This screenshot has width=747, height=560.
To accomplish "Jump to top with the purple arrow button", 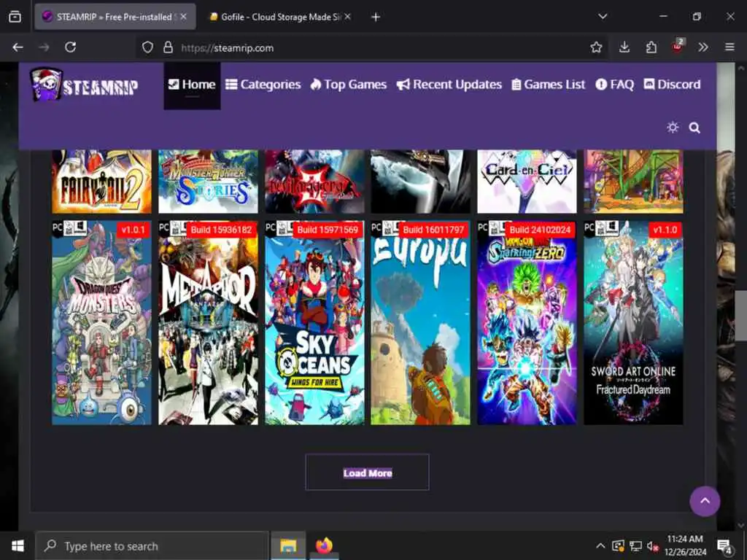I will 705,501.
